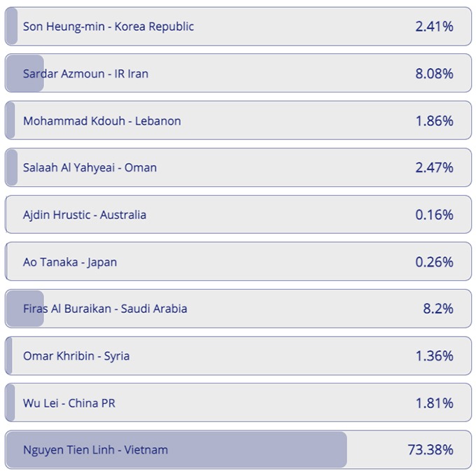Choose Ao Tanaka - Japan poll entry
This screenshot has height=476, width=476.
(x=70, y=262)
